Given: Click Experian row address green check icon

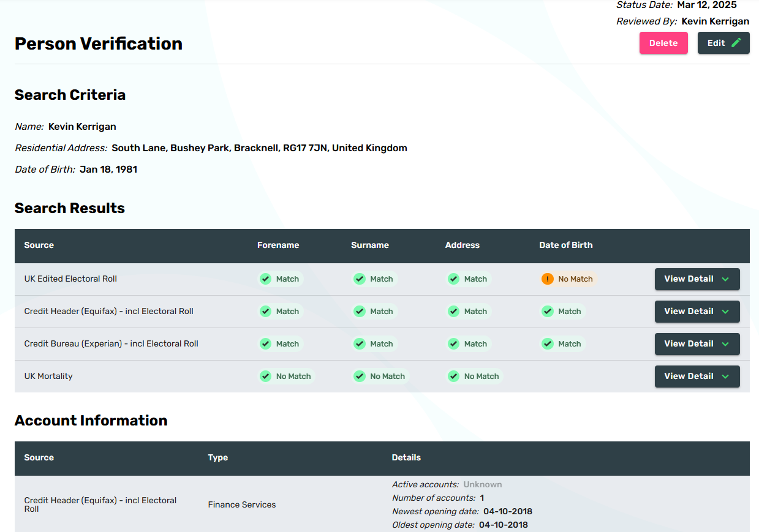Looking at the screenshot, I should (x=453, y=344).
